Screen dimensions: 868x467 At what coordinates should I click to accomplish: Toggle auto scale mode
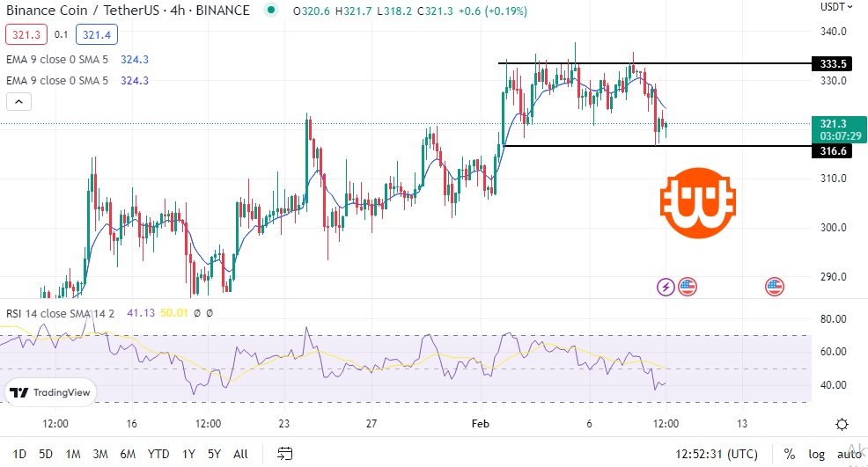tap(850, 454)
